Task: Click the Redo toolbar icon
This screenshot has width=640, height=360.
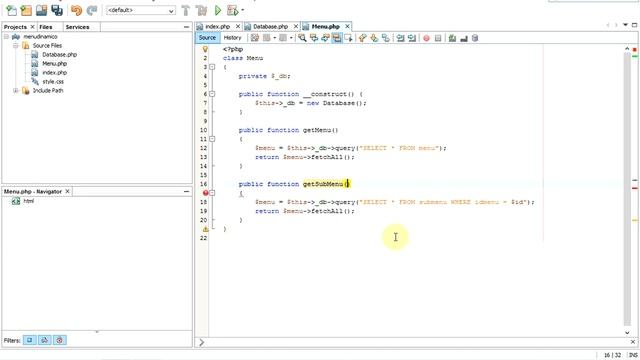Action: point(92,10)
